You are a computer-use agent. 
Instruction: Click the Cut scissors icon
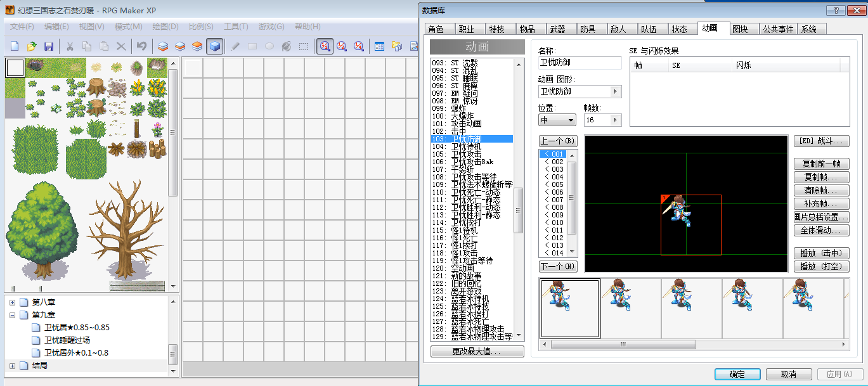tap(70, 46)
